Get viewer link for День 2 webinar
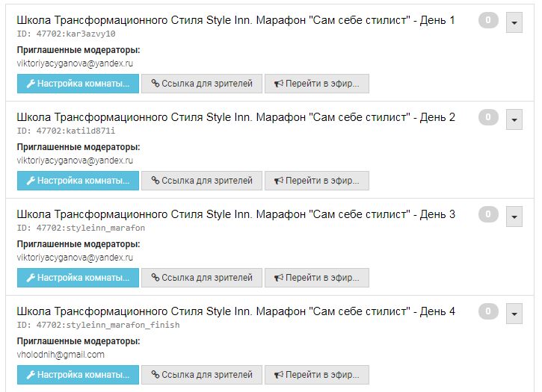The width and height of the screenshot is (542, 392). tap(202, 181)
